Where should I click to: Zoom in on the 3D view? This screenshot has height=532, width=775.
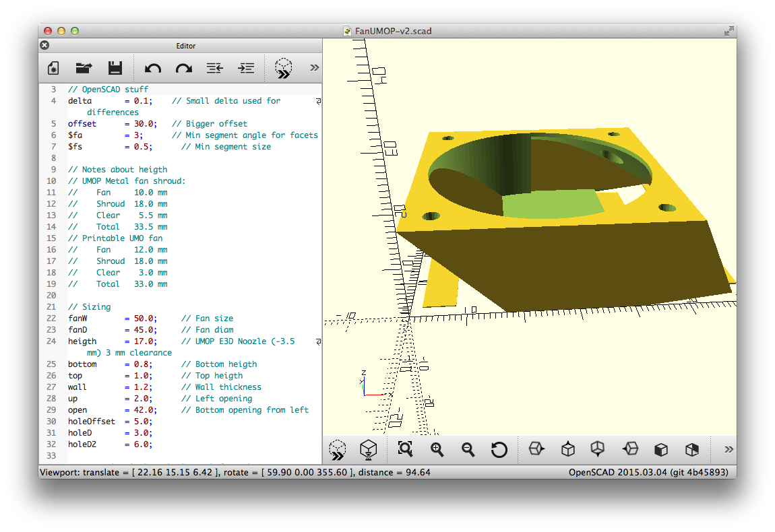pyautogui.click(x=437, y=449)
